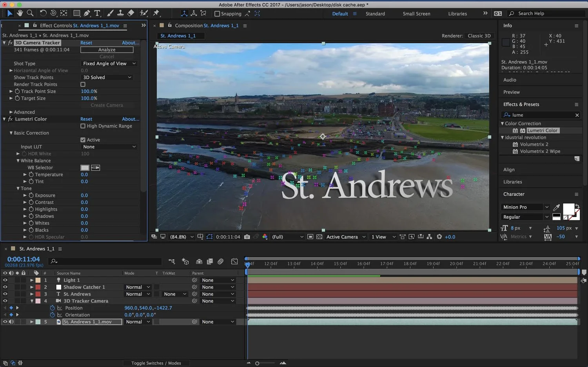Take a snapshot of the composition view
588x367 pixels.
pyautogui.click(x=247, y=237)
